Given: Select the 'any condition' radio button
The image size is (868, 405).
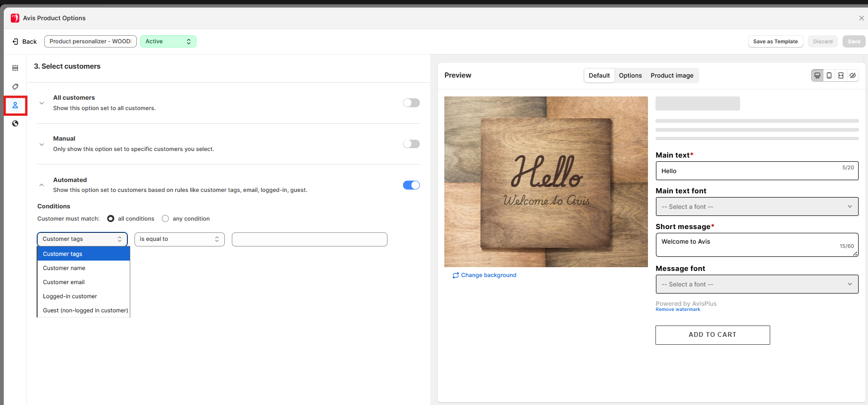Looking at the screenshot, I should click(166, 219).
